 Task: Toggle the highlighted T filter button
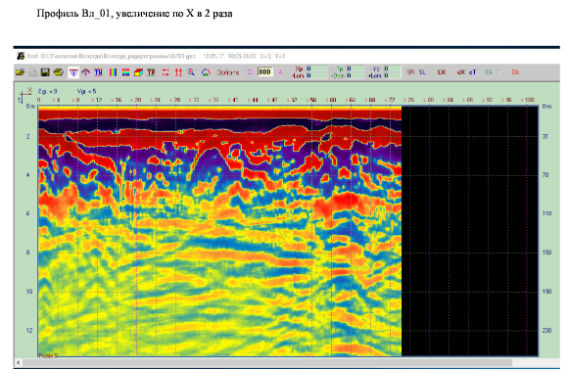tap(73, 72)
